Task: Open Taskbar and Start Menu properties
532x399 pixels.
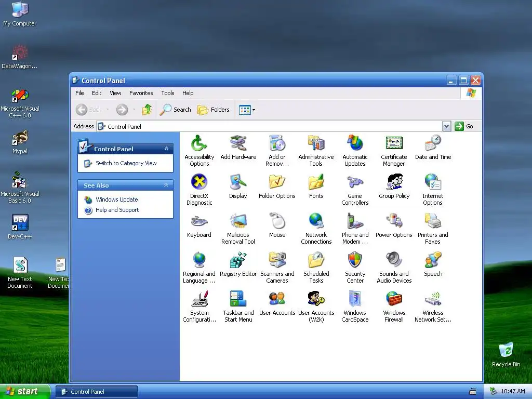Action: click(x=238, y=307)
